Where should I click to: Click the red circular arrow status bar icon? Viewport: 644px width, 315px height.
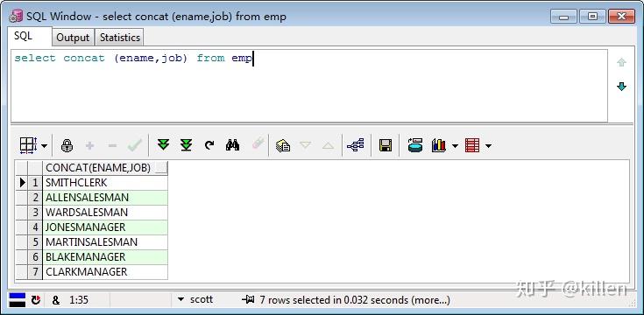[36, 300]
